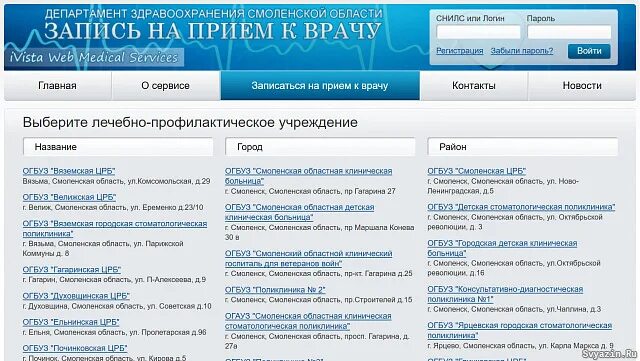This screenshot has width=640, height=361.
Task: Open the Регистрация link
Action: click(460, 51)
